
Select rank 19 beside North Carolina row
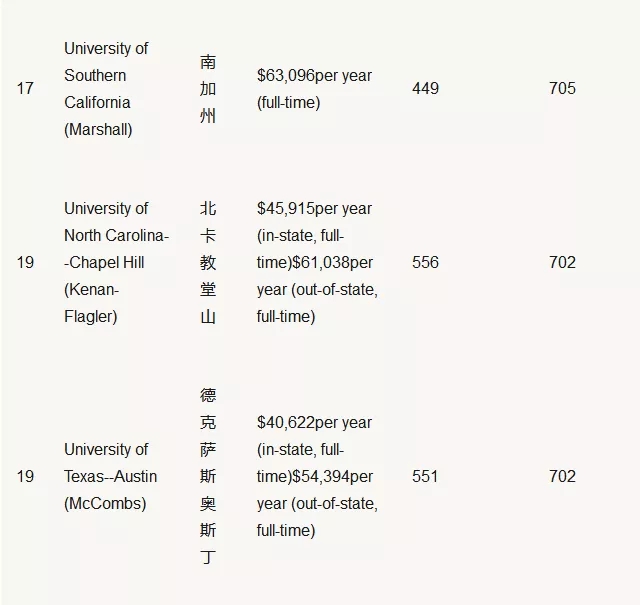pyautogui.click(x=25, y=262)
